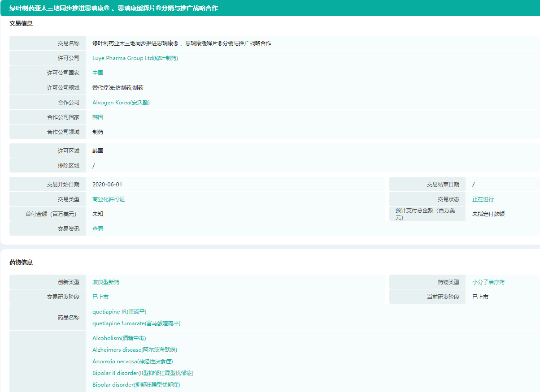Select the Anorexia nervosa(神经性厌食症) link
Image resolution: width=540 pixels, height=392 pixels.
[x=132, y=362]
